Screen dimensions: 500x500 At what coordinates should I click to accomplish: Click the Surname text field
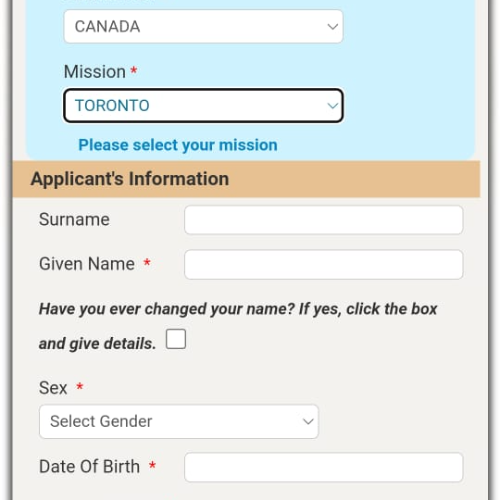point(323,220)
